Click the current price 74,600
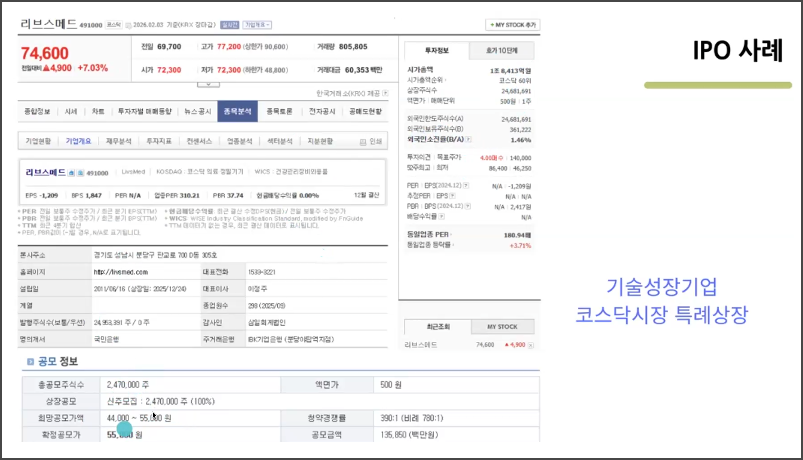Screen dimensions: 803x460 click(x=45, y=53)
